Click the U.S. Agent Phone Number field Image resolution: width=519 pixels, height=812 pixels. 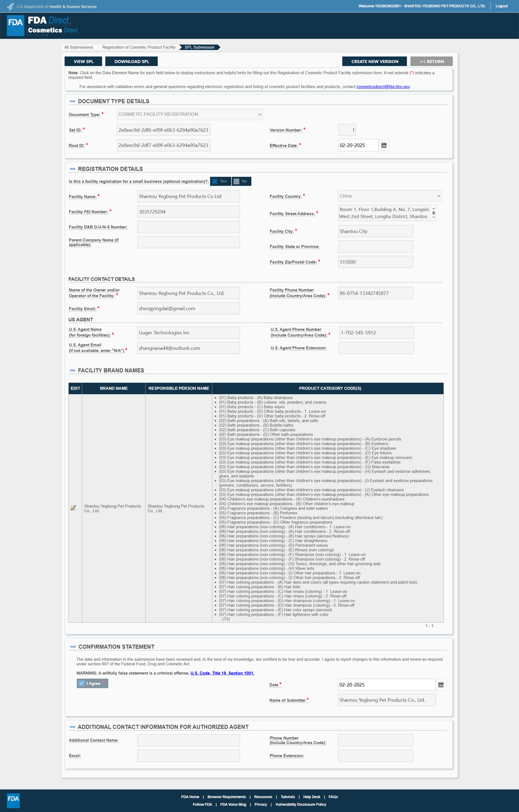coord(376,333)
